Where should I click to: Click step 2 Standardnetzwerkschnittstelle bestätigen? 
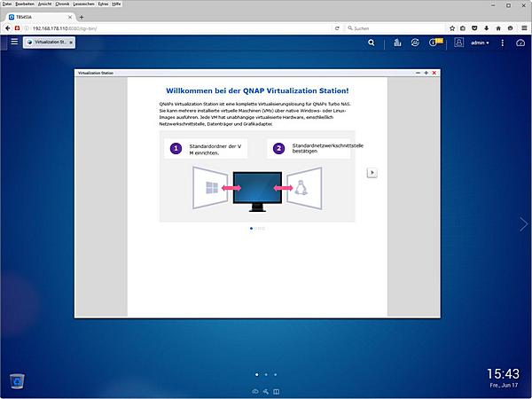pos(309,149)
